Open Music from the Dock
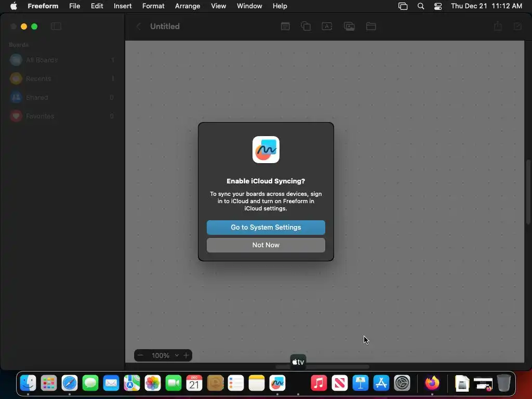 tap(319, 383)
